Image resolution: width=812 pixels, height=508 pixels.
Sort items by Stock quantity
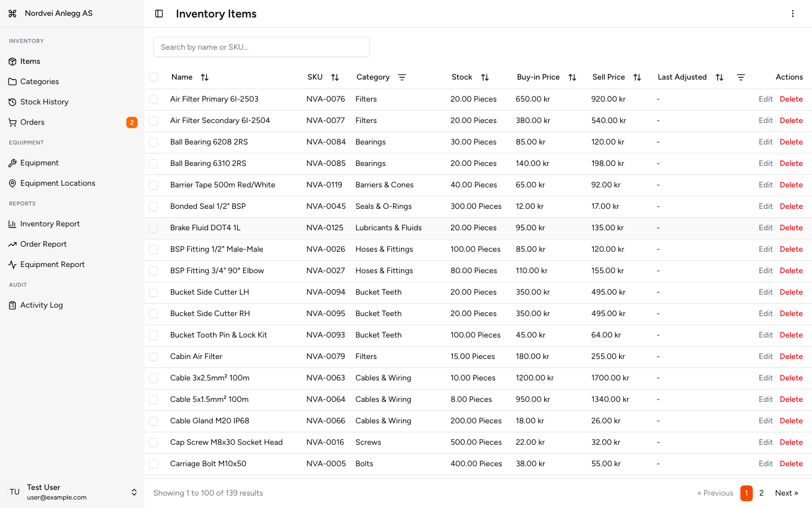pos(485,77)
